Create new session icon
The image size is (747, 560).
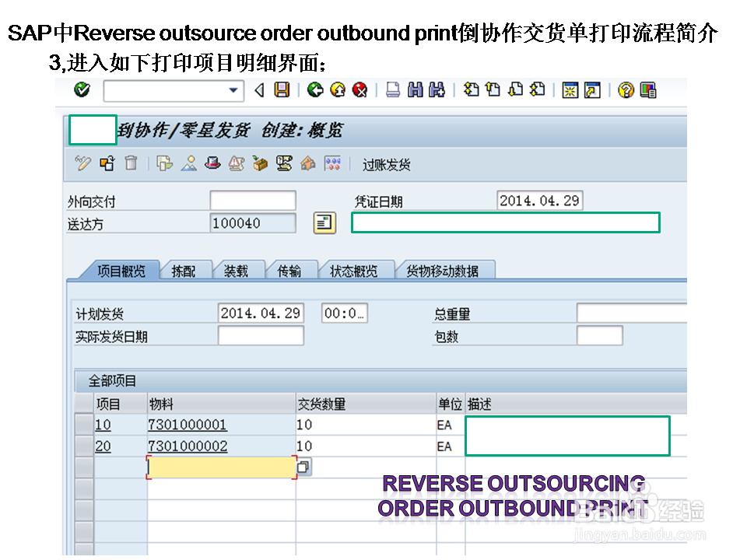[x=570, y=90]
